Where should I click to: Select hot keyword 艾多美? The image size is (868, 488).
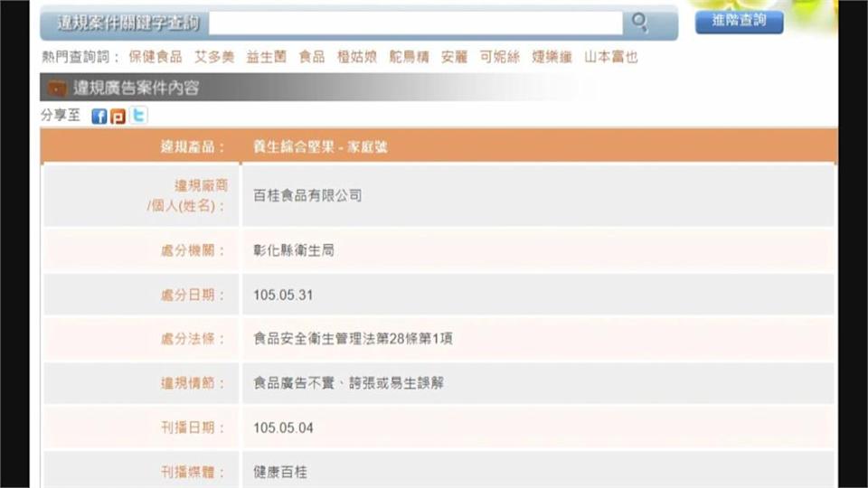tap(214, 57)
